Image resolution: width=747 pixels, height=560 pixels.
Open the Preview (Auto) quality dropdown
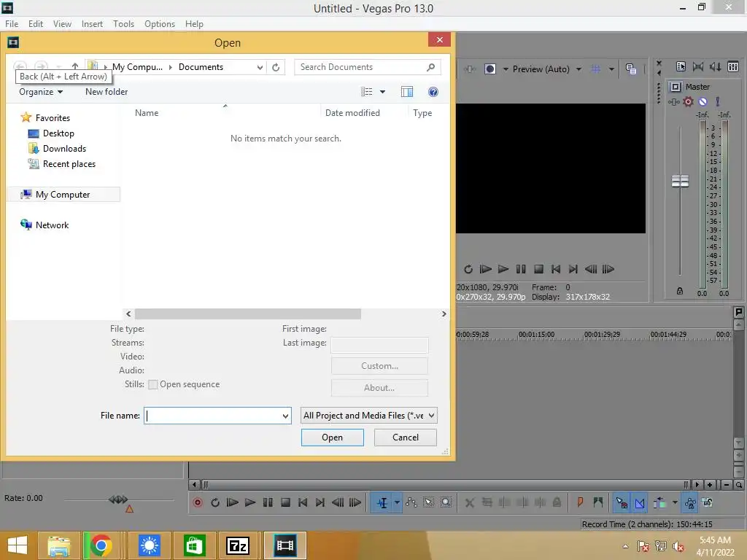pyautogui.click(x=546, y=69)
